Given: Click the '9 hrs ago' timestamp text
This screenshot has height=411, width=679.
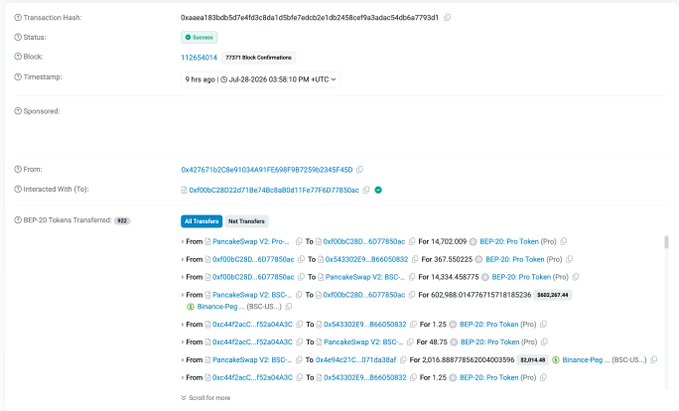Looking at the screenshot, I should click(x=200, y=80).
